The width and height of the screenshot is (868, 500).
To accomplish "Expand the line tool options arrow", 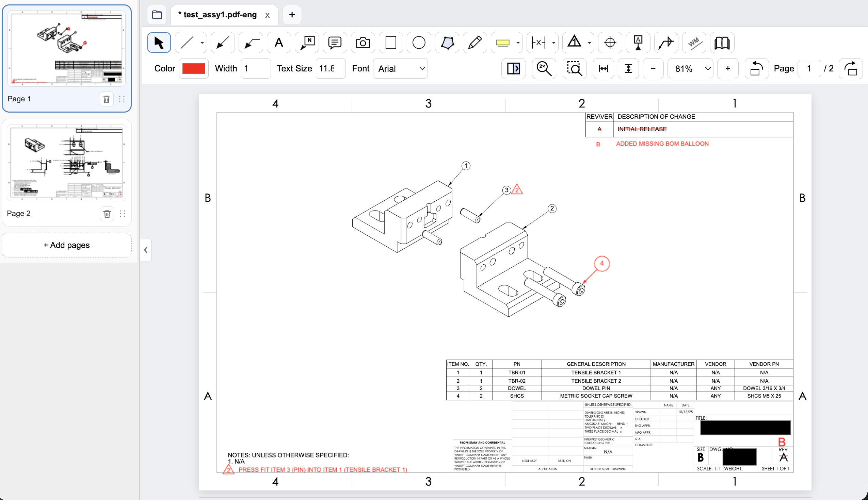I will [203, 43].
